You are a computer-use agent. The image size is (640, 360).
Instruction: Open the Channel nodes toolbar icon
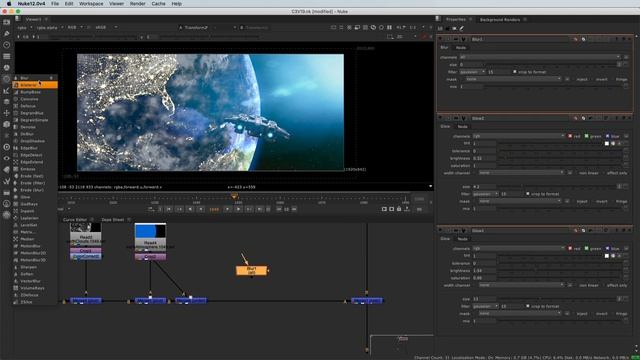point(6,56)
